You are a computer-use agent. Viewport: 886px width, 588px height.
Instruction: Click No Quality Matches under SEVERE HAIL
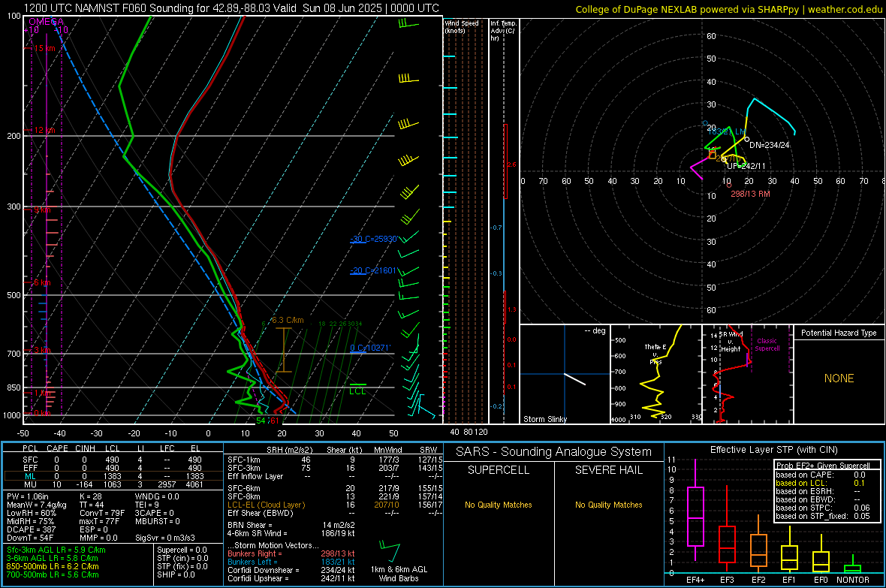click(x=608, y=505)
